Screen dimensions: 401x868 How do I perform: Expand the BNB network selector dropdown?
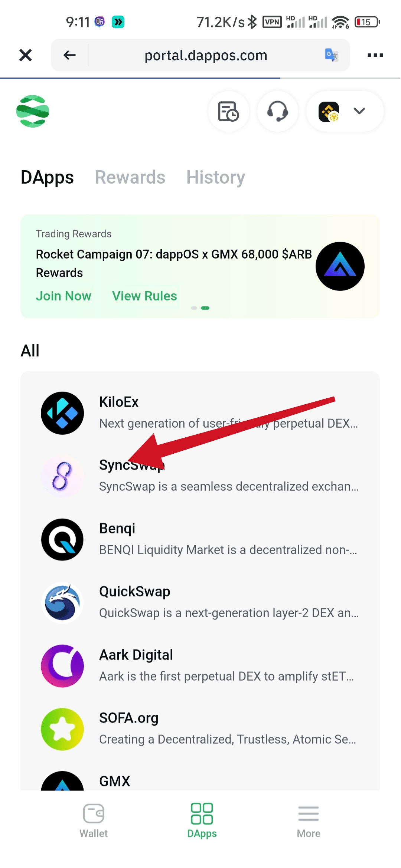345,111
